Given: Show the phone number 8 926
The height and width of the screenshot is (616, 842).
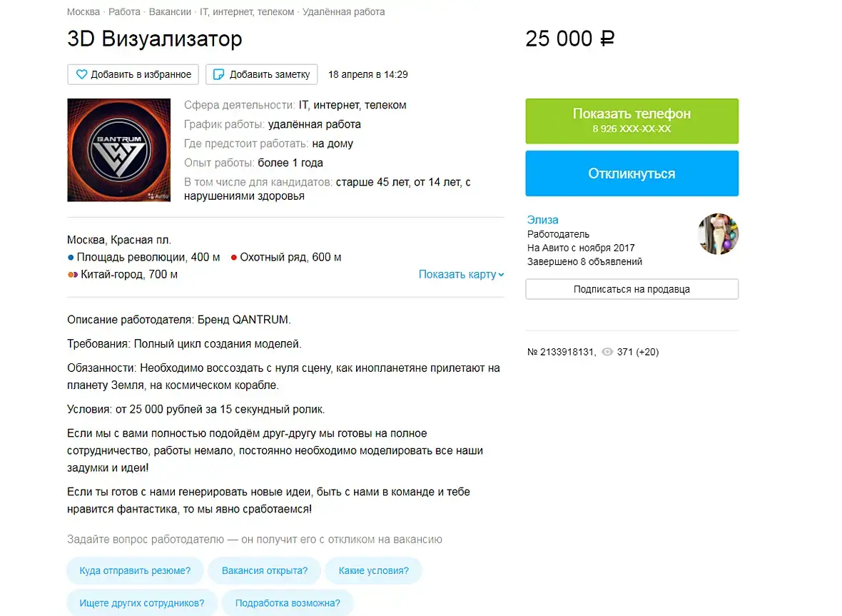Looking at the screenshot, I should [x=631, y=121].
